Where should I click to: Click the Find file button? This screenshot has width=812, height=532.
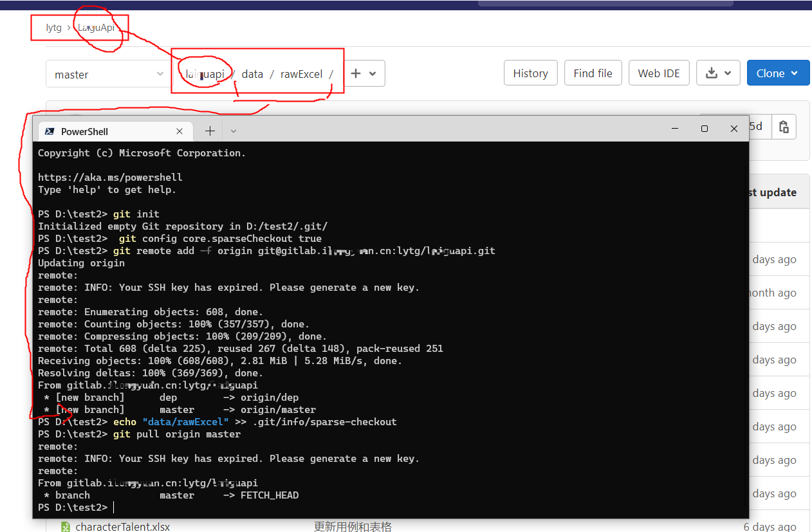click(593, 73)
